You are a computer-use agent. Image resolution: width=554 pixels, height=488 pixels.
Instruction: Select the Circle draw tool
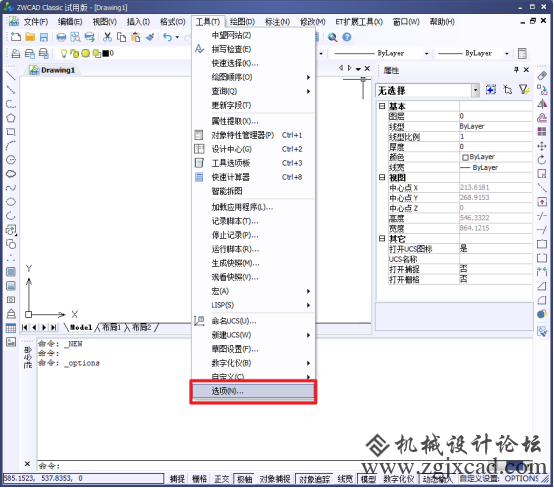(11, 160)
